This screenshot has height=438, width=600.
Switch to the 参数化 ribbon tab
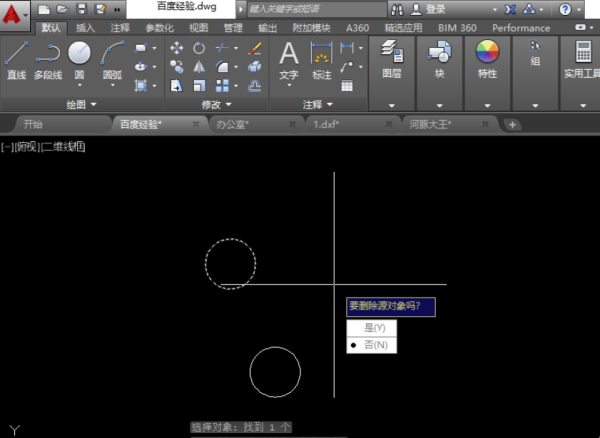point(160,28)
